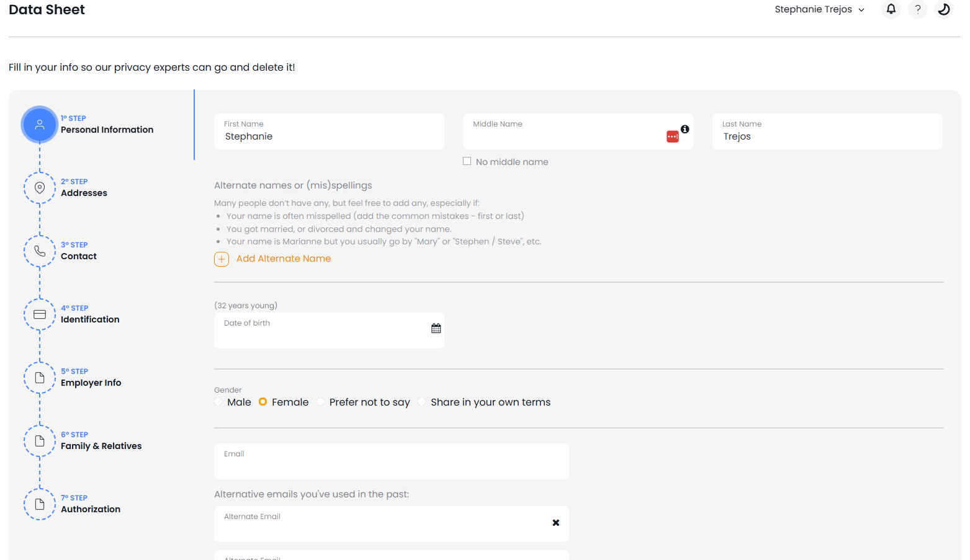Open the Stephanie Trejos account dropdown

click(x=819, y=9)
